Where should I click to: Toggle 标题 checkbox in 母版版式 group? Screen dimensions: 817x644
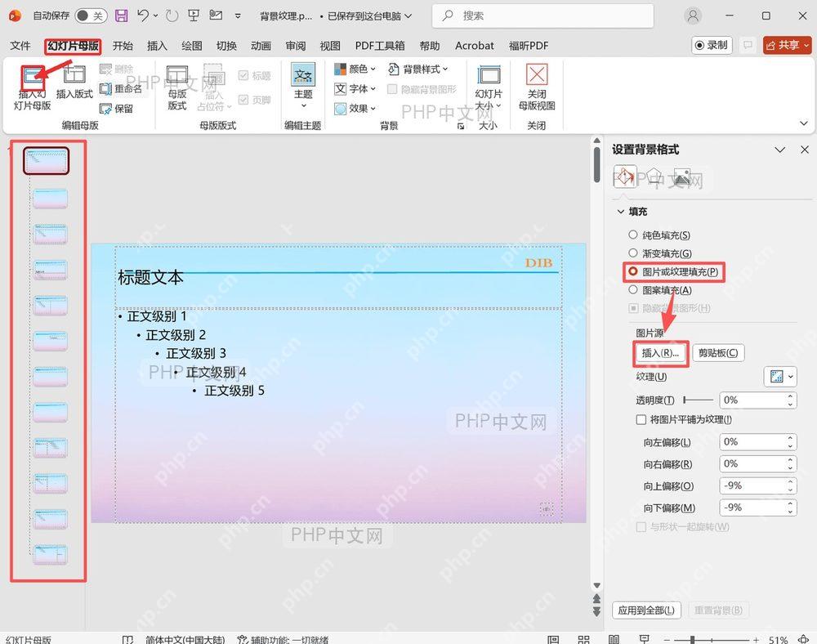tap(243, 75)
